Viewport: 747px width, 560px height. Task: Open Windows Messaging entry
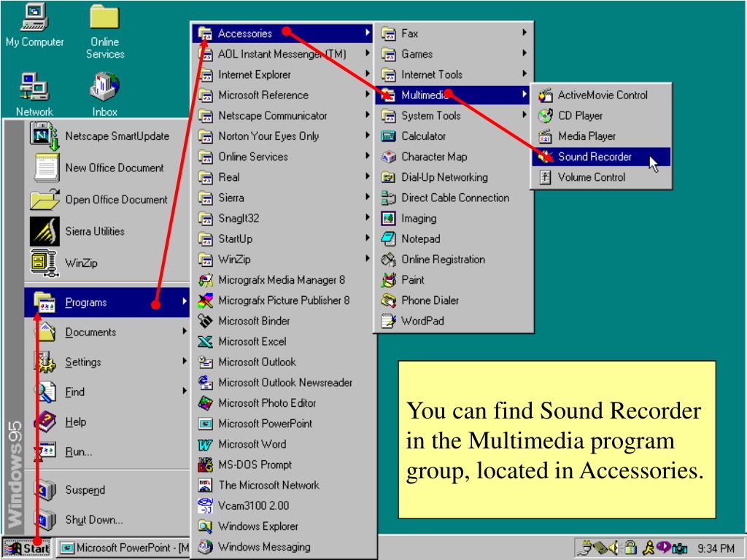[282, 547]
